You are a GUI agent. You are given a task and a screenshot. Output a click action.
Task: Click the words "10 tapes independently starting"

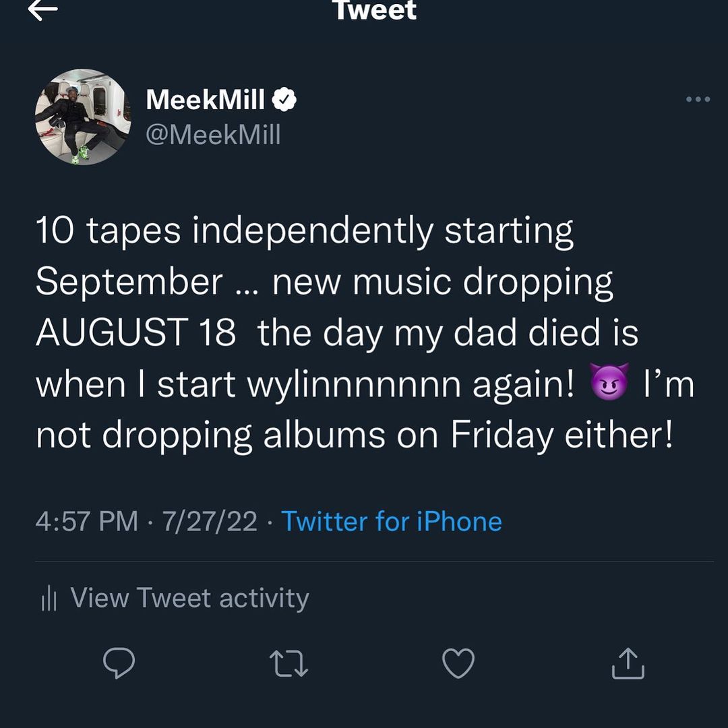(x=305, y=231)
